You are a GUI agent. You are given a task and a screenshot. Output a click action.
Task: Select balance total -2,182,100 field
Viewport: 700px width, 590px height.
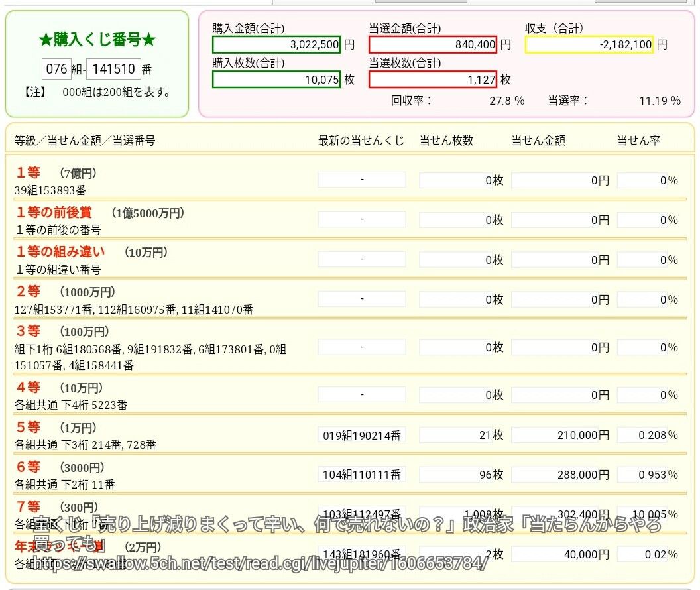pyautogui.click(x=589, y=44)
